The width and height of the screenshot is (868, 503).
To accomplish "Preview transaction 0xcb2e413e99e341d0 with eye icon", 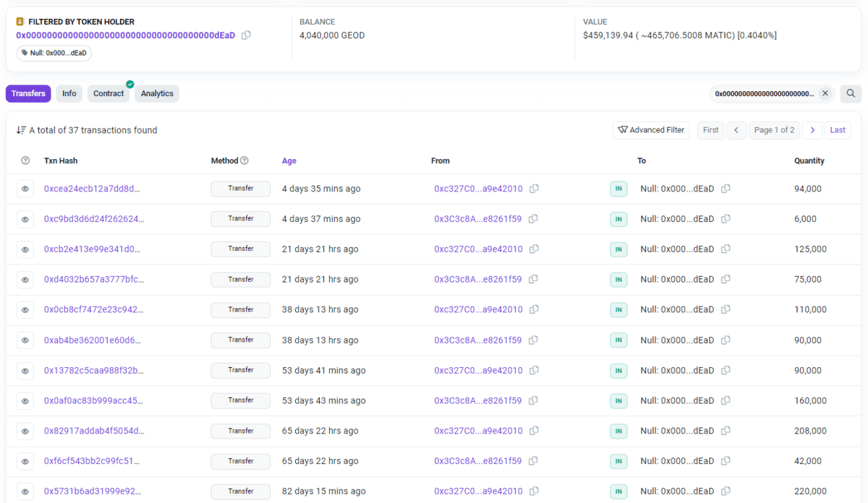I will 25,249.
